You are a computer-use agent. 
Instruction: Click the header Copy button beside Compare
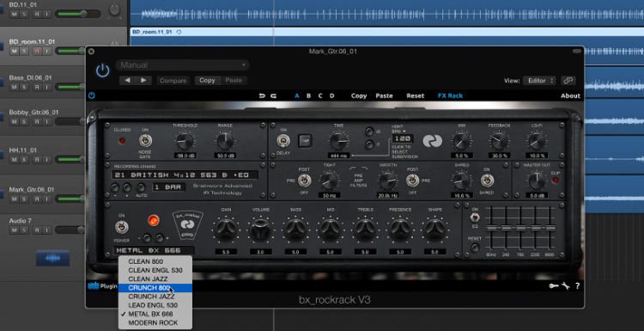pyautogui.click(x=207, y=81)
